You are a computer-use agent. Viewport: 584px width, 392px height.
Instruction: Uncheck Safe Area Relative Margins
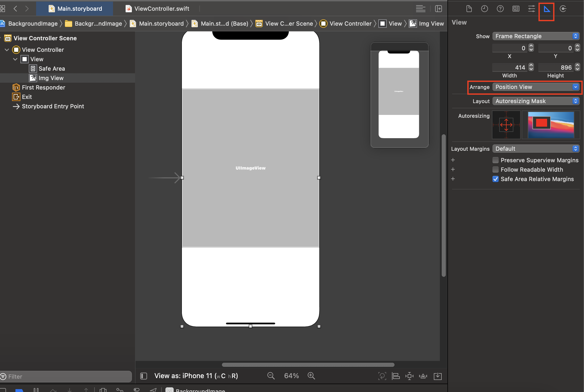click(x=495, y=179)
